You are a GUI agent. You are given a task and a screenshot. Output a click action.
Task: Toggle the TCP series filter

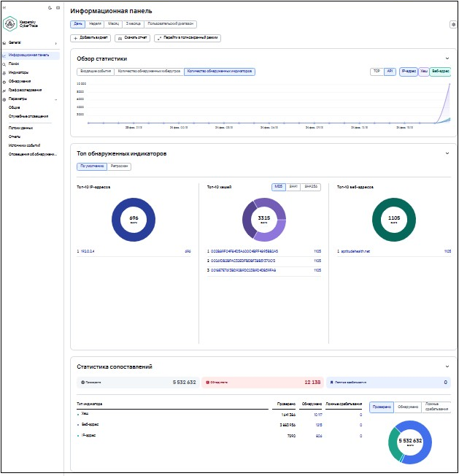[x=377, y=72]
